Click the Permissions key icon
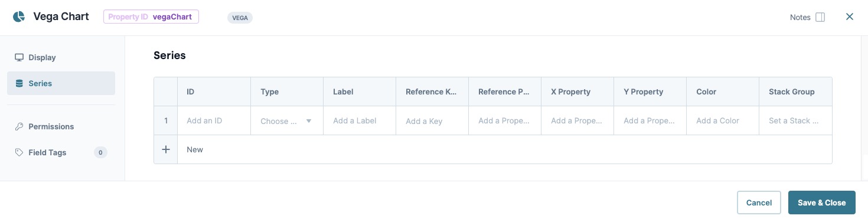868x222 pixels. (x=19, y=126)
